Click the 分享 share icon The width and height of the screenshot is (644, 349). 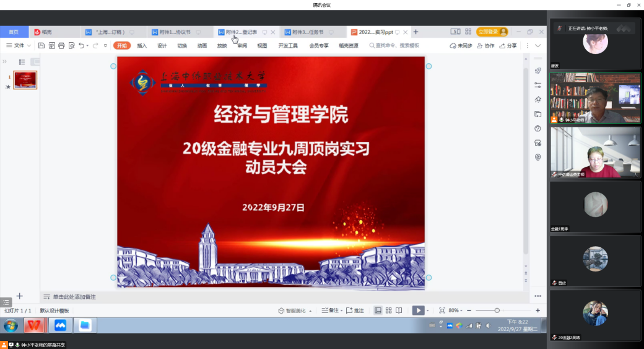pos(508,45)
